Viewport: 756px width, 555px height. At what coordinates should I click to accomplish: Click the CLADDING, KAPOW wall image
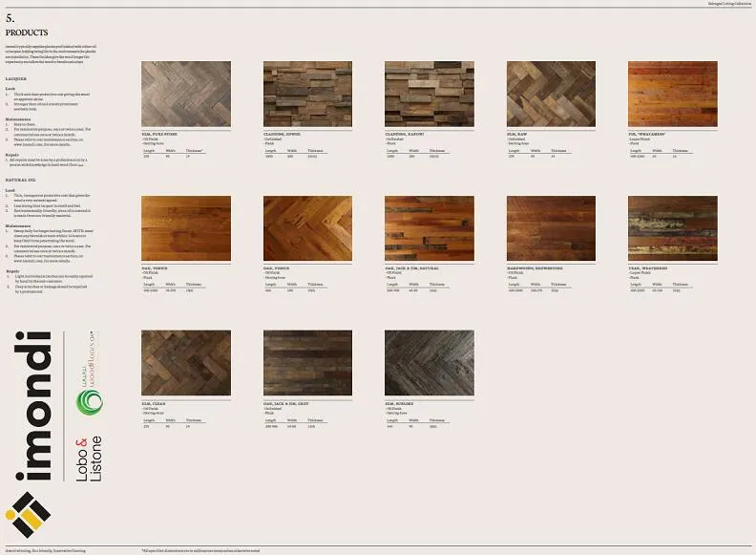[x=430, y=94]
